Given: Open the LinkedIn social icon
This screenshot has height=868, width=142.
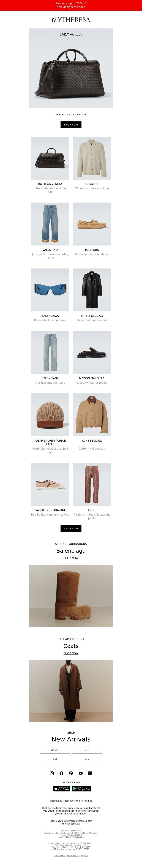Looking at the screenshot, I should pyautogui.click(x=90, y=773).
